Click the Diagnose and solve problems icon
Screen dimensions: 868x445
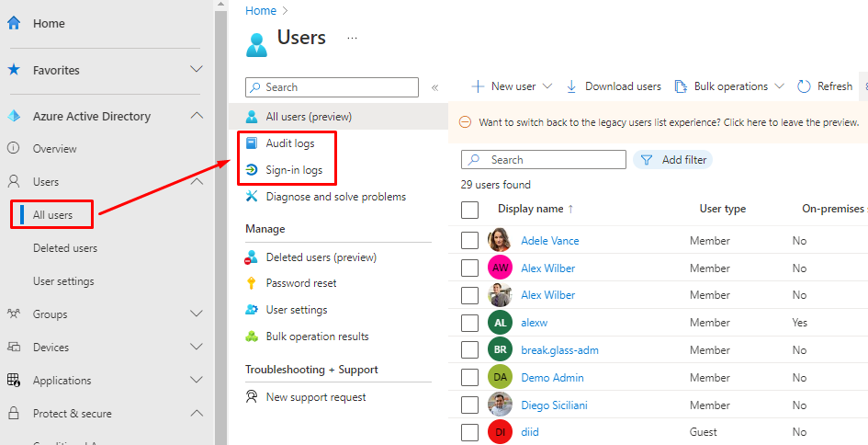pyautogui.click(x=252, y=197)
